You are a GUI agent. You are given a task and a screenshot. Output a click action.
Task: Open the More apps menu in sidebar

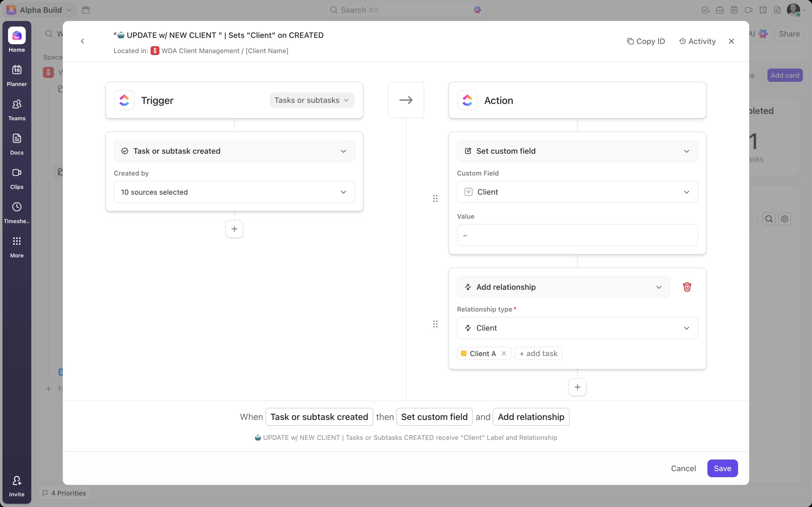pos(16,246)
